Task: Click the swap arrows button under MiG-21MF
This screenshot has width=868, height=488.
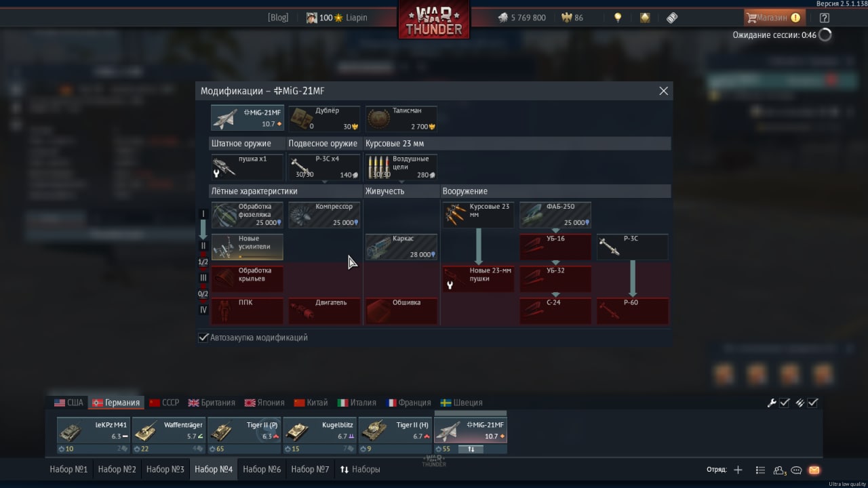Action: coord(471,449)
